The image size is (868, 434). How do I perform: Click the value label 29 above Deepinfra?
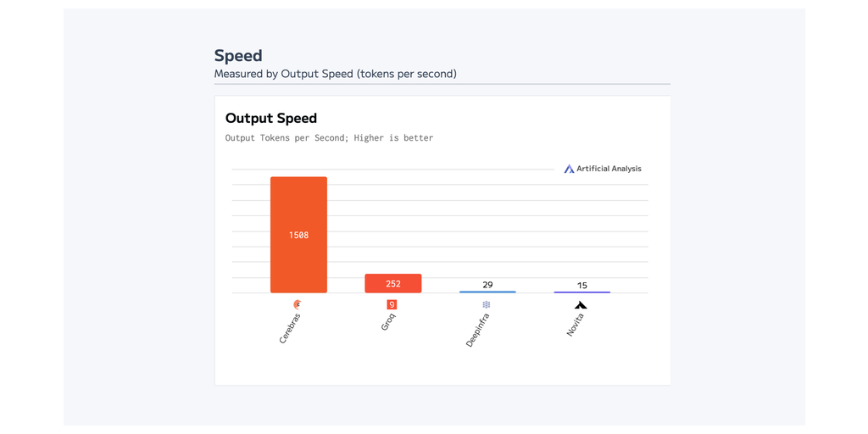(487, 285)
